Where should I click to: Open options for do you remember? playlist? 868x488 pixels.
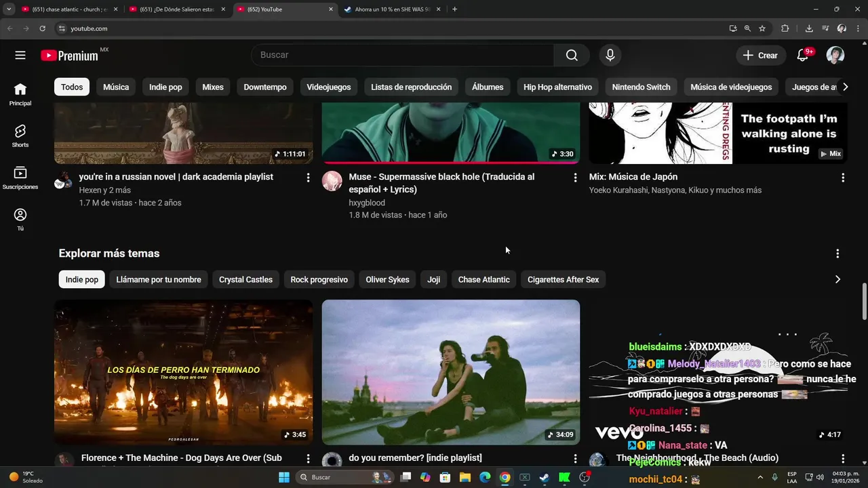click(x=575, y=459)
